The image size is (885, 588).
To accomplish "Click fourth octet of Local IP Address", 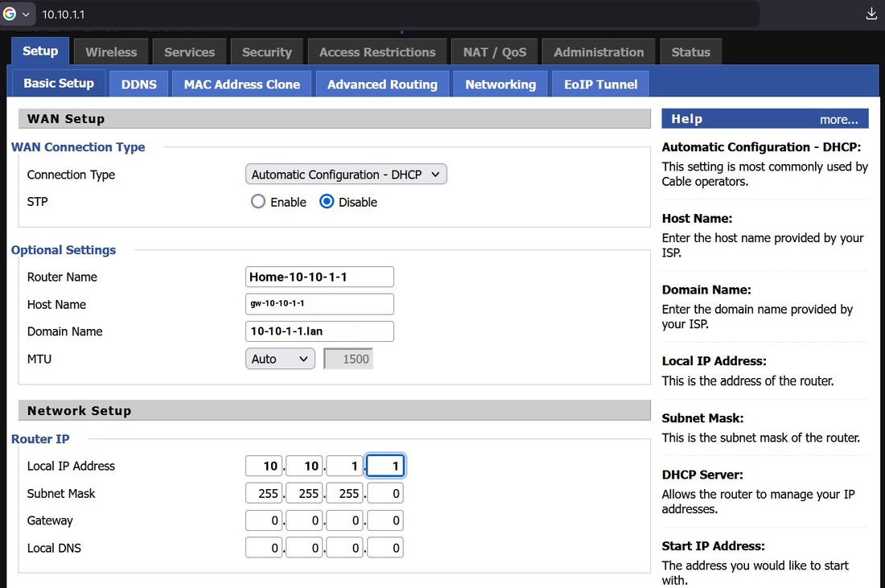I will pyautogui.click(x=385, y=466).
